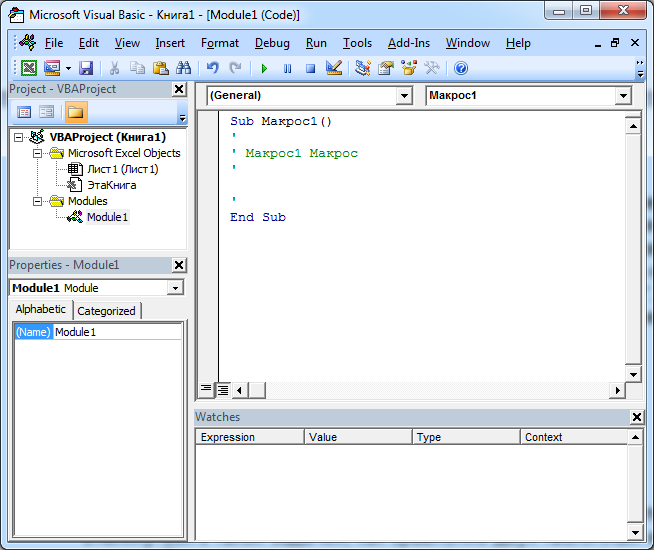Click the Insert UserForm toolbar icon

(53, 68)
